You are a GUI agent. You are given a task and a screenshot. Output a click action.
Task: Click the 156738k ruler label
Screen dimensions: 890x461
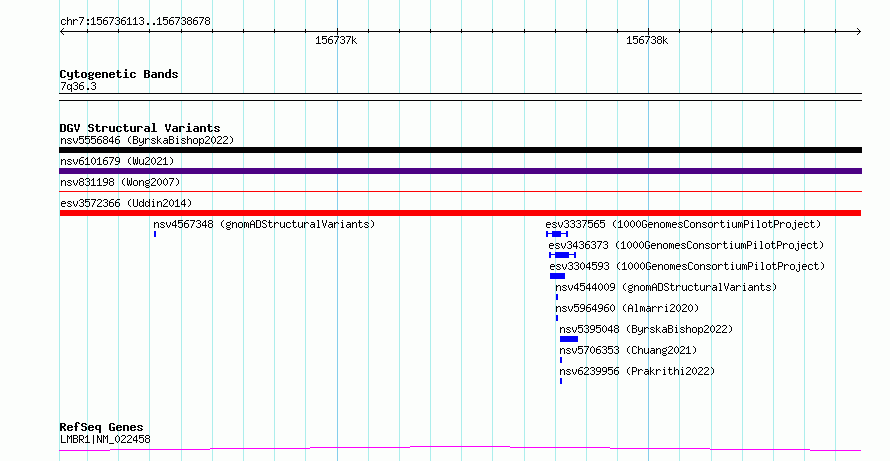click(x=647, y=40)
